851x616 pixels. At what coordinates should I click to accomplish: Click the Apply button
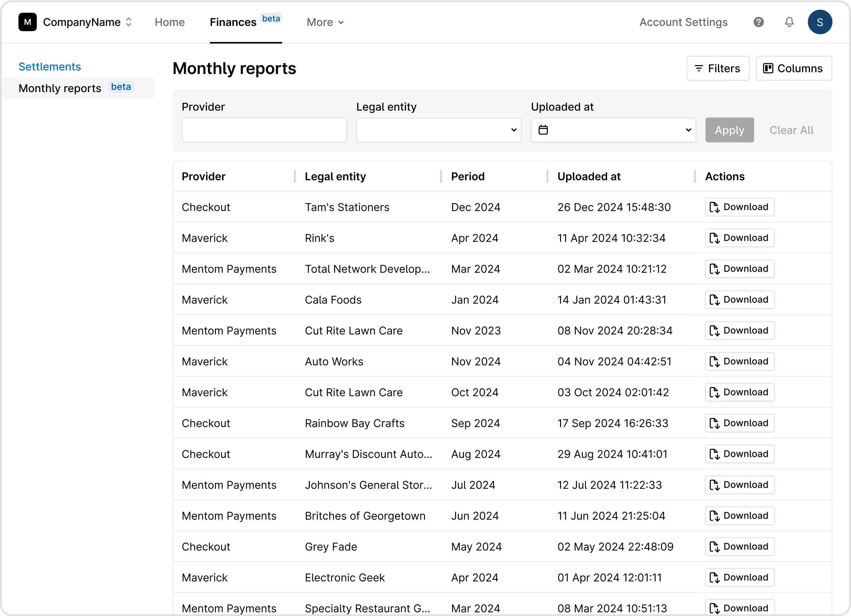[x=729, y=130]
